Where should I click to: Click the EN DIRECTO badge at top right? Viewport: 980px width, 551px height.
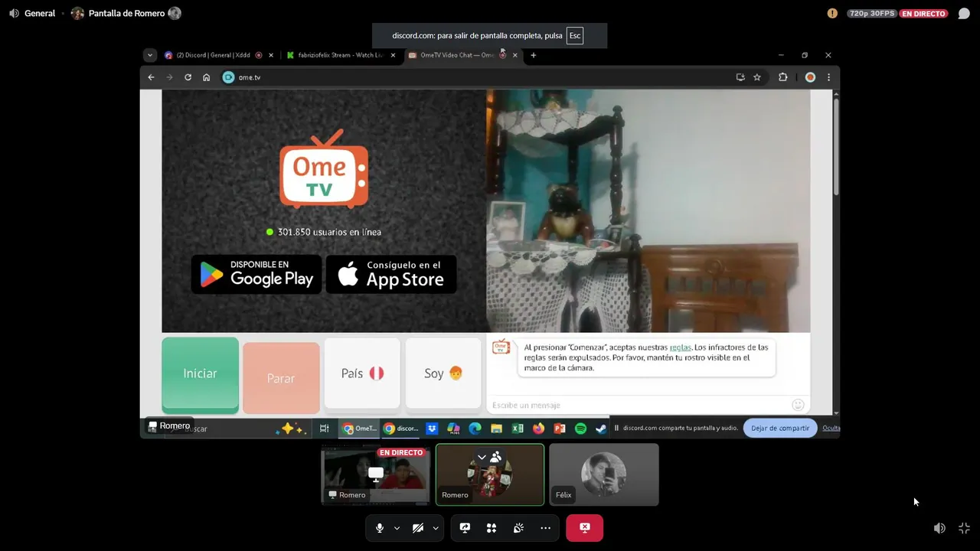click(923, 13)
